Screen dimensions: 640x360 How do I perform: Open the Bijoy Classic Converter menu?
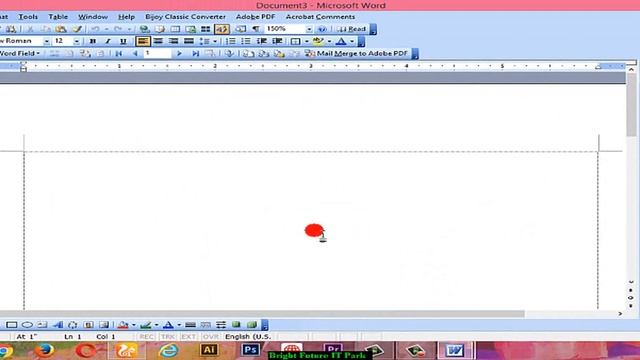click(x=185, y=17)
